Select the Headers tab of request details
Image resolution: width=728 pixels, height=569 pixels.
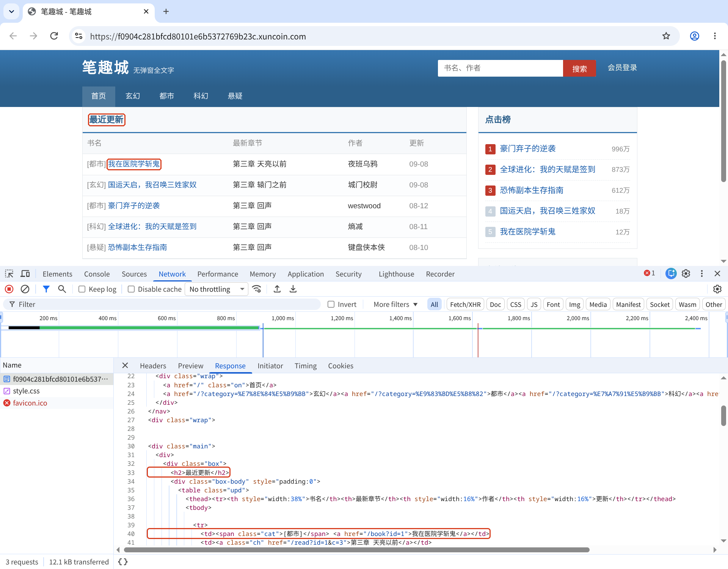153,366
